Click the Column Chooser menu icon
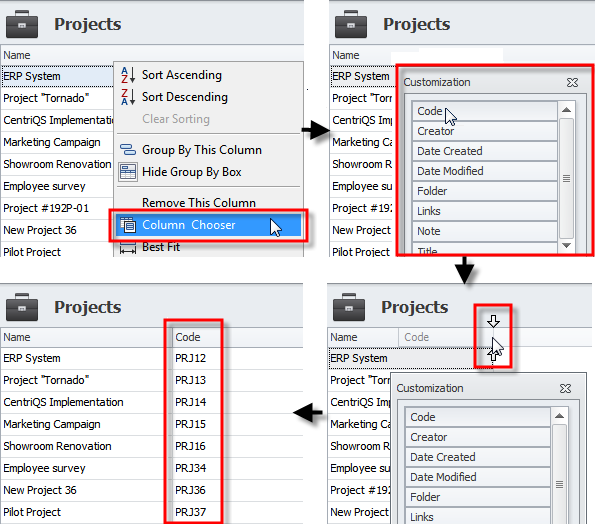The width and height of the screenshot is (595, 524). (x=128, y=225)
